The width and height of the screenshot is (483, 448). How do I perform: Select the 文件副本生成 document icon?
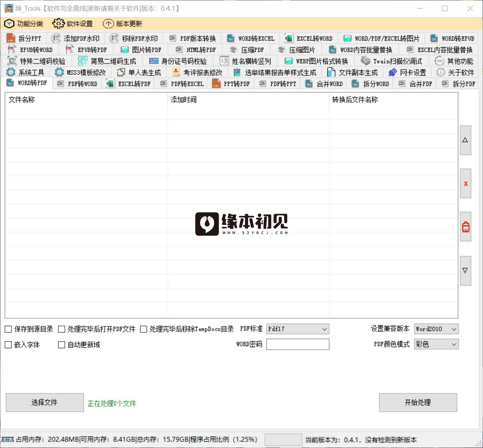coord(331,72)
